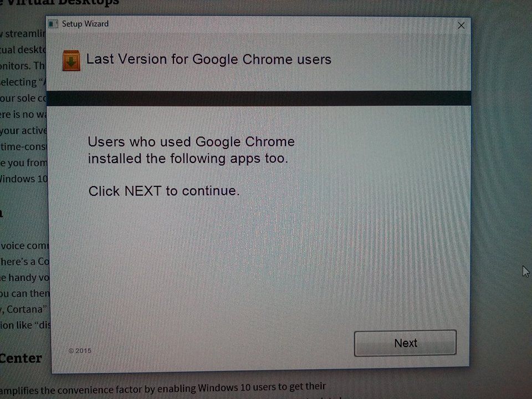Screen dimensions: 532x399
Task: Click the "Users who used Google Chrome" line
Action: 191,141
